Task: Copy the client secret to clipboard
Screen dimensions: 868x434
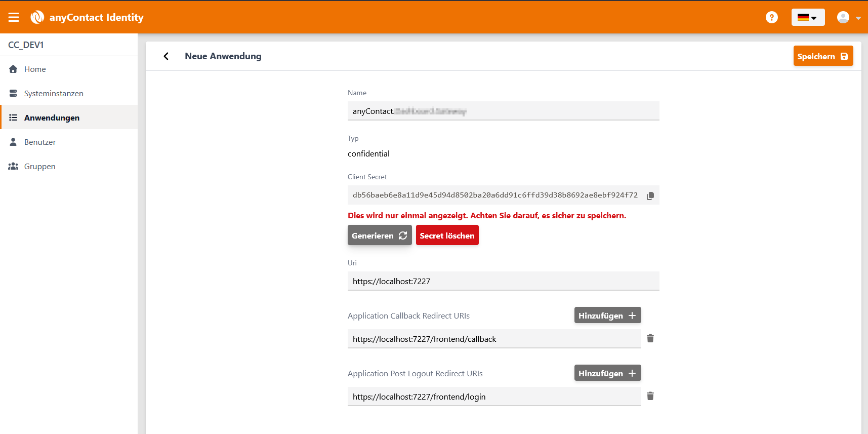Action: (x=650, y=196)
